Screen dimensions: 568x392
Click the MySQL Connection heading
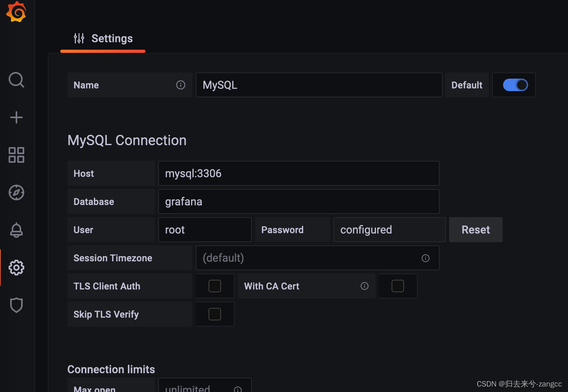click(127, 140)
